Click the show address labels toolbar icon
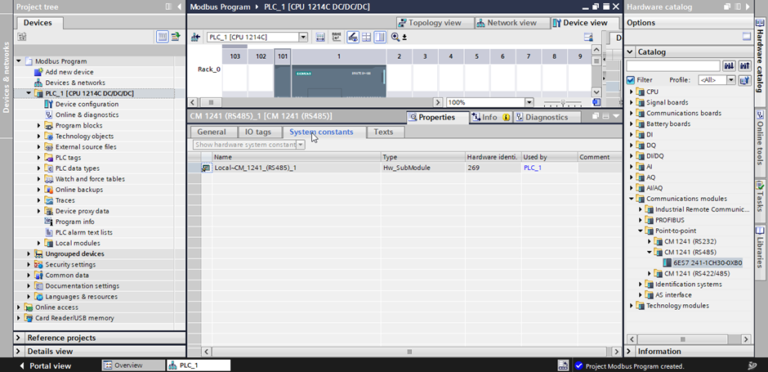The width and height of the screenshot is (768, 372). (x=336, y=37)
